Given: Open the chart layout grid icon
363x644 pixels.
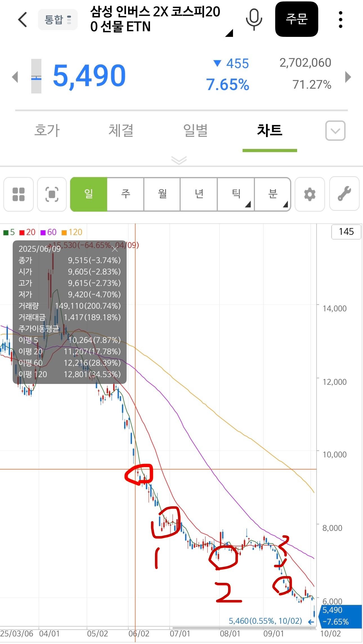Looking at the screenshot, I should coord(19,194).
